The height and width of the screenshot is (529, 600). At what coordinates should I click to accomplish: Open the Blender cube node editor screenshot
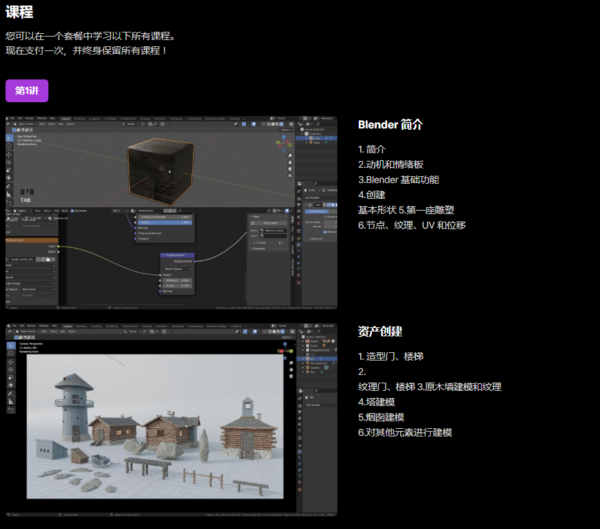(x=171, y=212)
